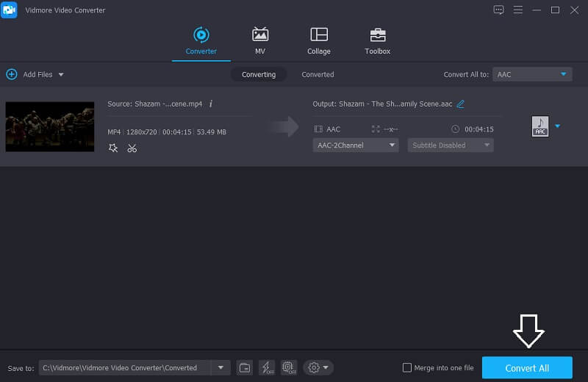Click the Convert All button

527,368
